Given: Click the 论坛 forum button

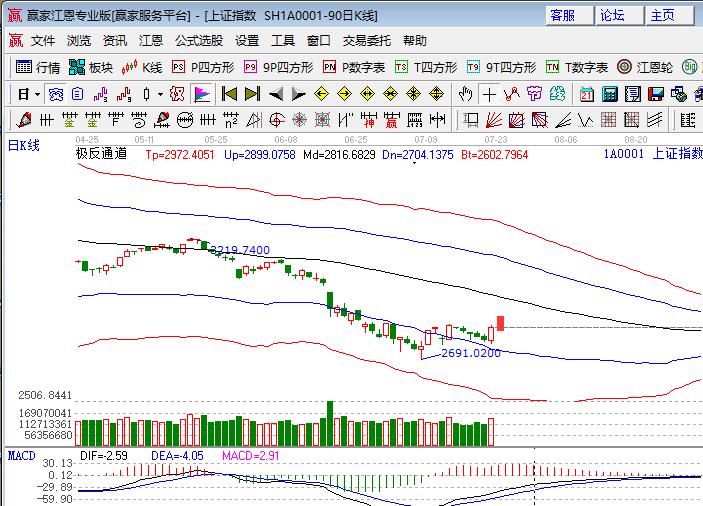Looking at the screenshot, I should (x=612, y=15).
